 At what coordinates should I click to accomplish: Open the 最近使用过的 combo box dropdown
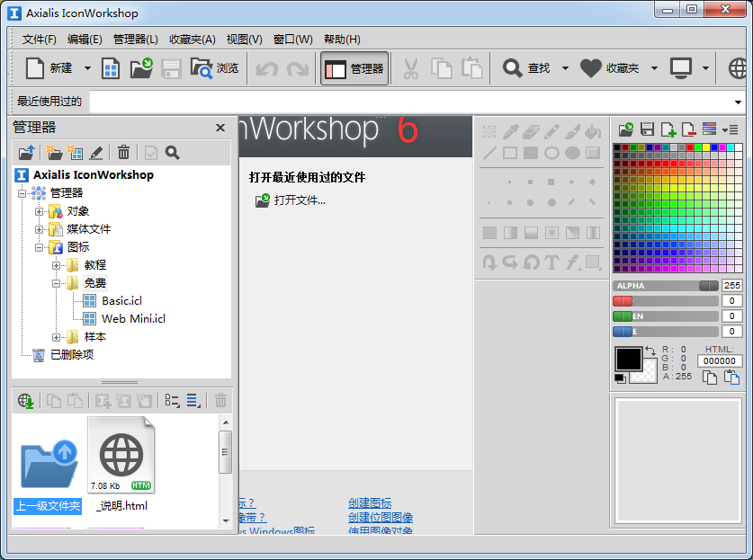click(x=738, y=102)
